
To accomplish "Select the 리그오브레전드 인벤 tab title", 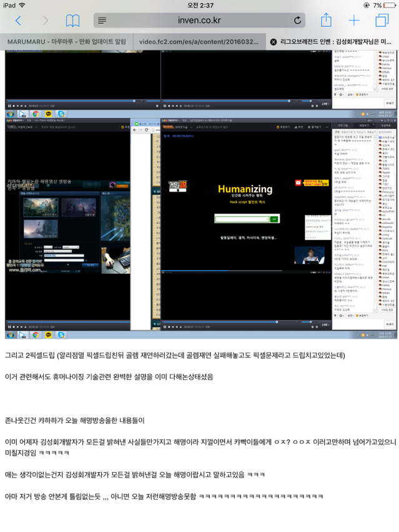I will 336,42.
